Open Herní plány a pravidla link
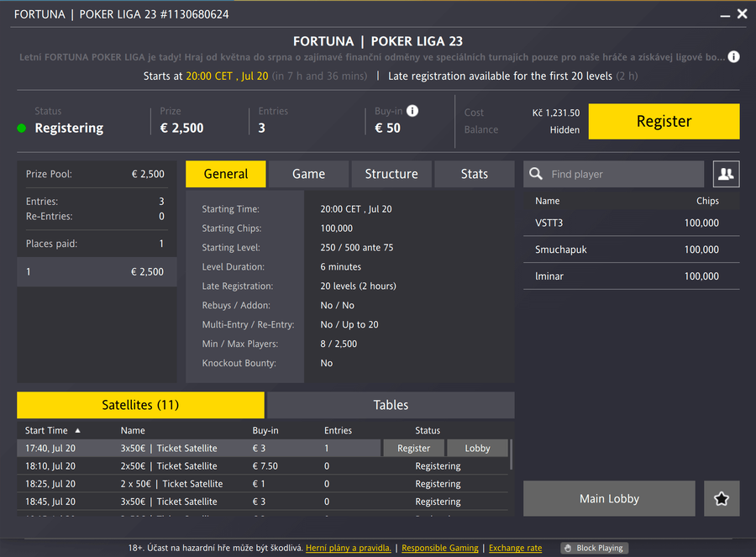756x557 pixels. (x=348, y=549)
